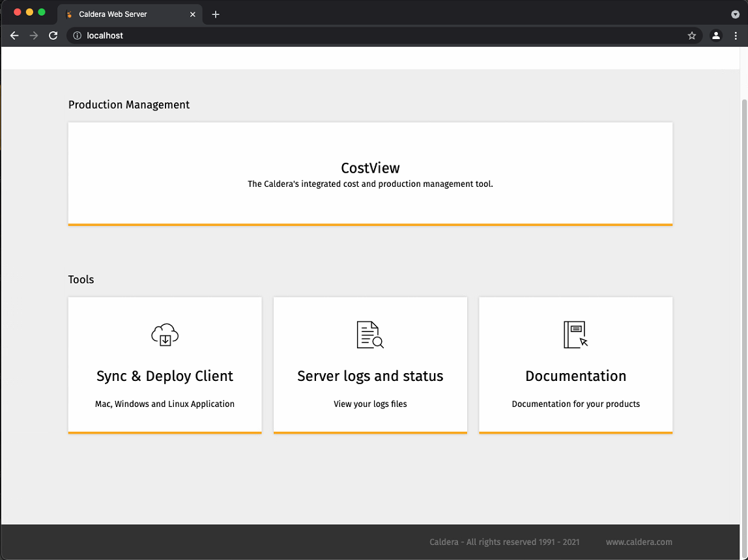Expand the tab search dropdown arrow
The image size is (748, 560).
(735, 14)
